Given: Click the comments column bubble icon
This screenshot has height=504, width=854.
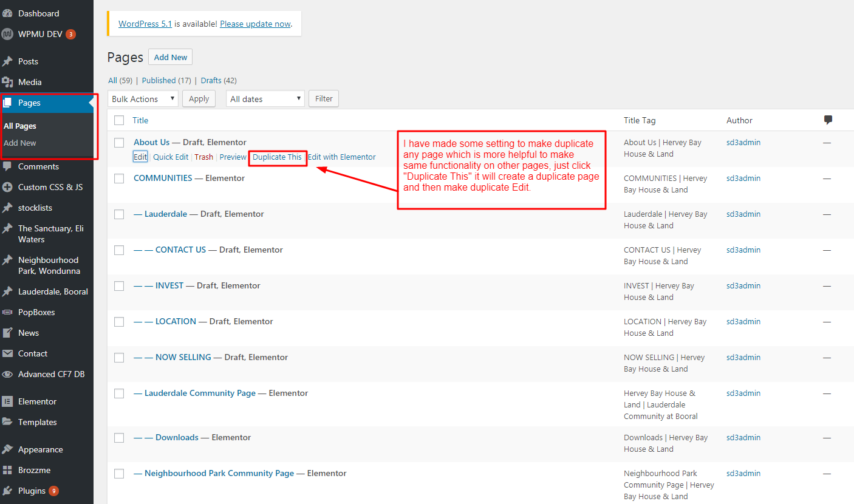Looking at the screenshot, I should coord(828,120).
